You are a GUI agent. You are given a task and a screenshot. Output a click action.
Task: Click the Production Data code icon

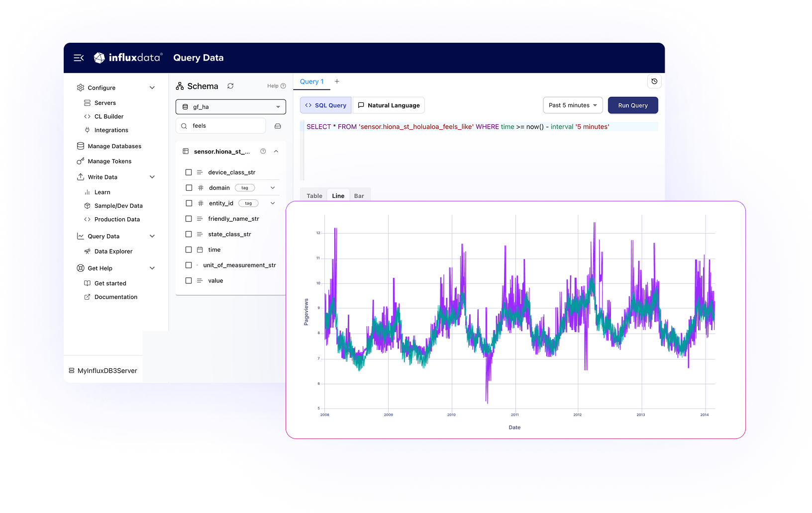coord(87,219)
